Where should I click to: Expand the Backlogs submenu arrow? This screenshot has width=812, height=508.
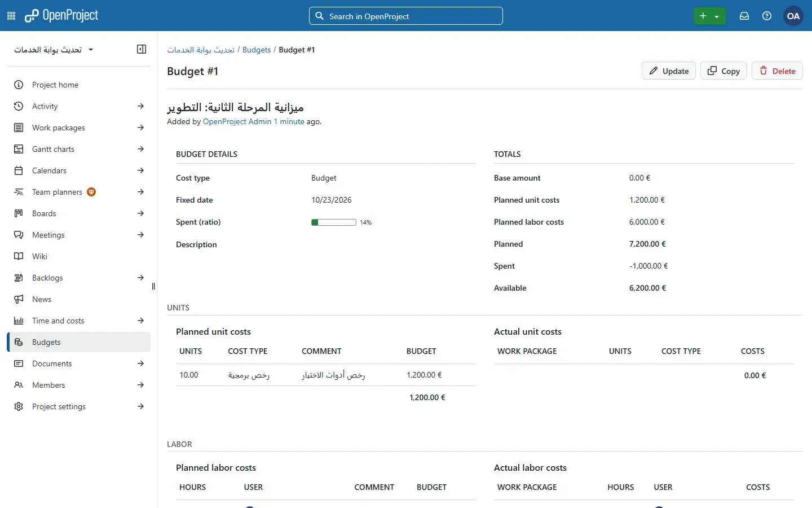pos(140,278)
